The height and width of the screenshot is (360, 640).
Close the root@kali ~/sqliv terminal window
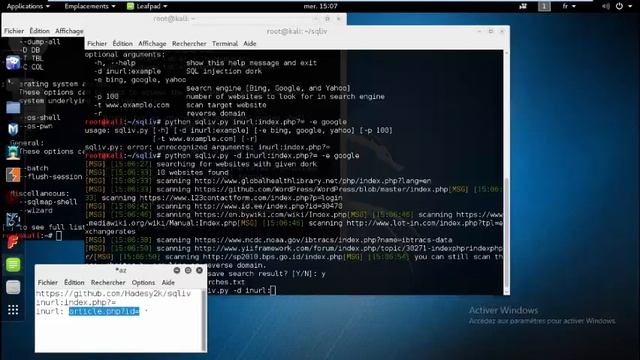(x=502, y=31)
